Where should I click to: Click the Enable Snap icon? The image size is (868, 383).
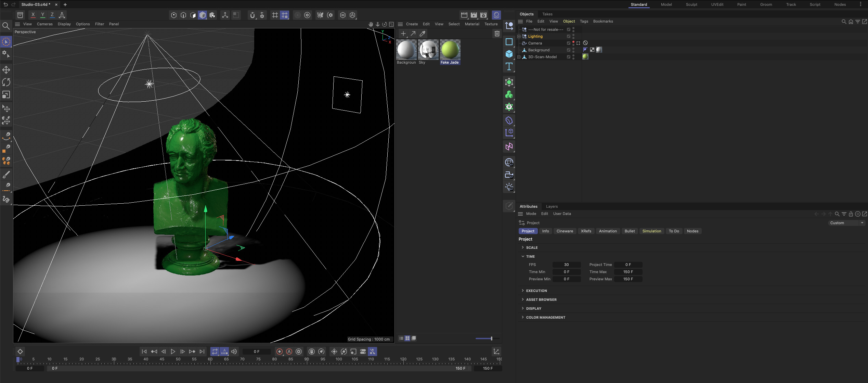[252, 15]
